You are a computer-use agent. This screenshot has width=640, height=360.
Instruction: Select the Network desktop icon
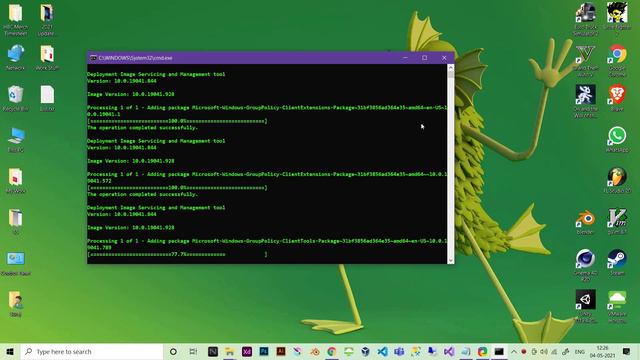pyautogui.click(x=15, y=57)
